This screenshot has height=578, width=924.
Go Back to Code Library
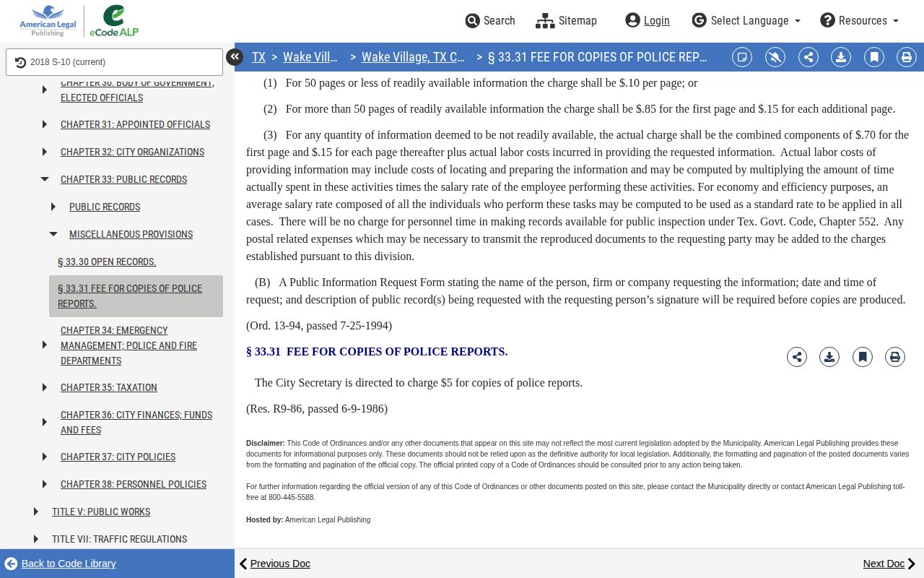pos(60,564)
